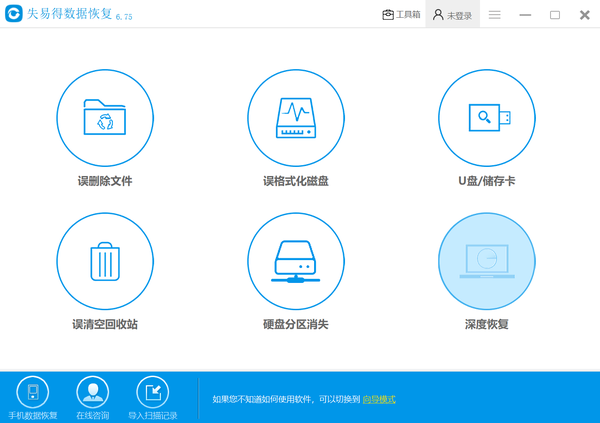Click the 误删除文件 label
Viewport: 600px width, 423px height.
point(105,181)
